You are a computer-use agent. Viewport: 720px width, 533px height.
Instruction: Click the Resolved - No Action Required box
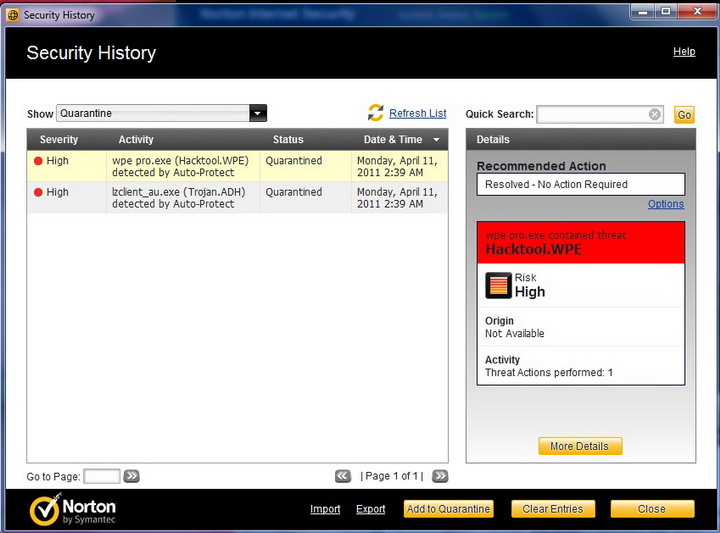581,184
